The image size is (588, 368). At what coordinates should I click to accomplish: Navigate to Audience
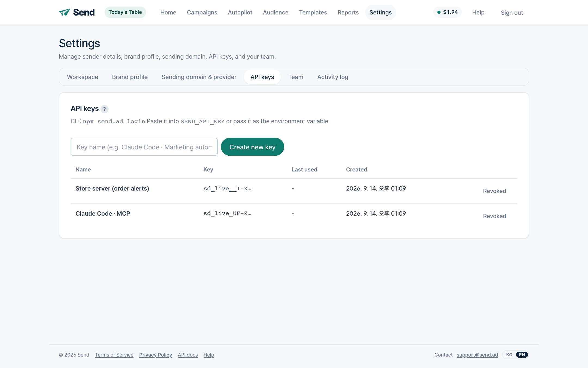pos(275,12)
